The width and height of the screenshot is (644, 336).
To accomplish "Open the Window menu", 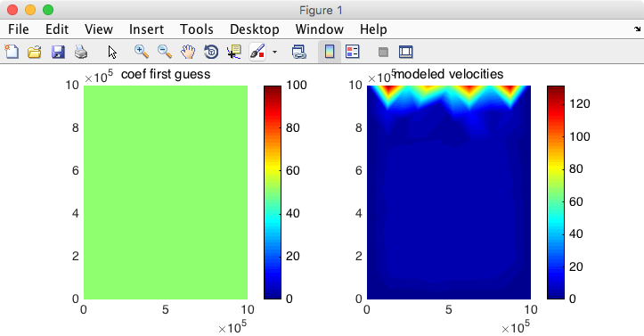I will point(319,29).
